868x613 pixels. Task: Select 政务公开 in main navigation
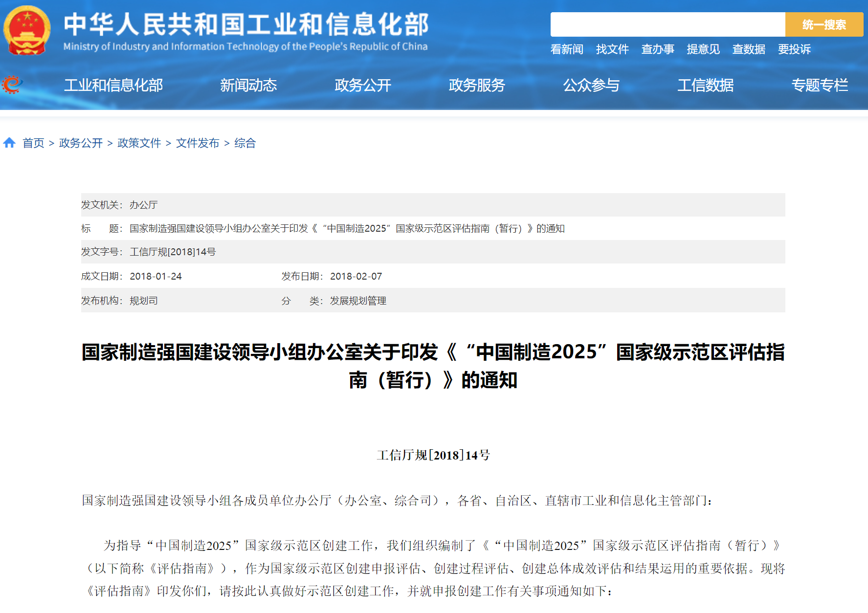(363, 86)
